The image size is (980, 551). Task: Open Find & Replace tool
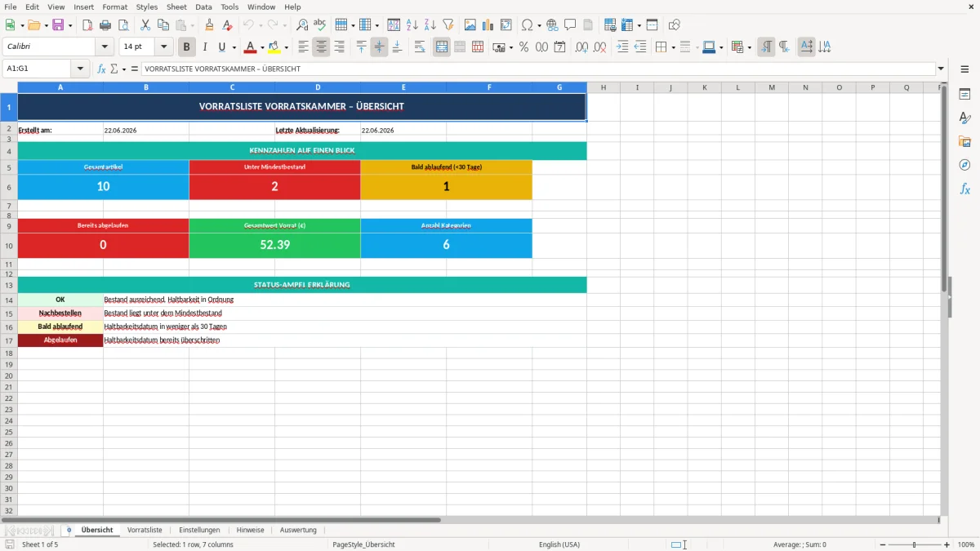point(302,25)
